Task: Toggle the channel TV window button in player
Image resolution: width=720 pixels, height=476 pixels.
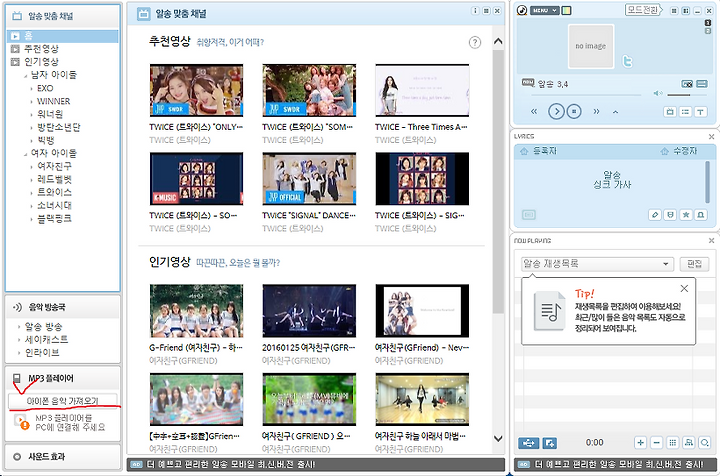Action: point(670,112)
